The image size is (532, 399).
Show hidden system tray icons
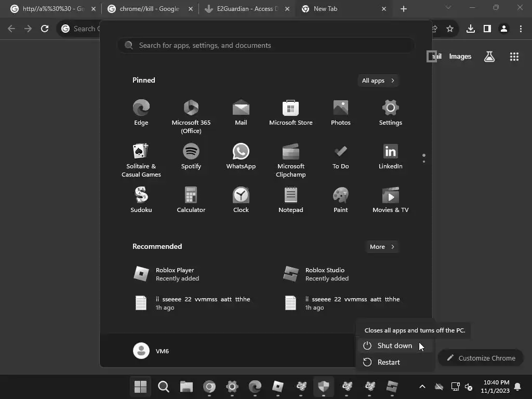click(422, 387)
